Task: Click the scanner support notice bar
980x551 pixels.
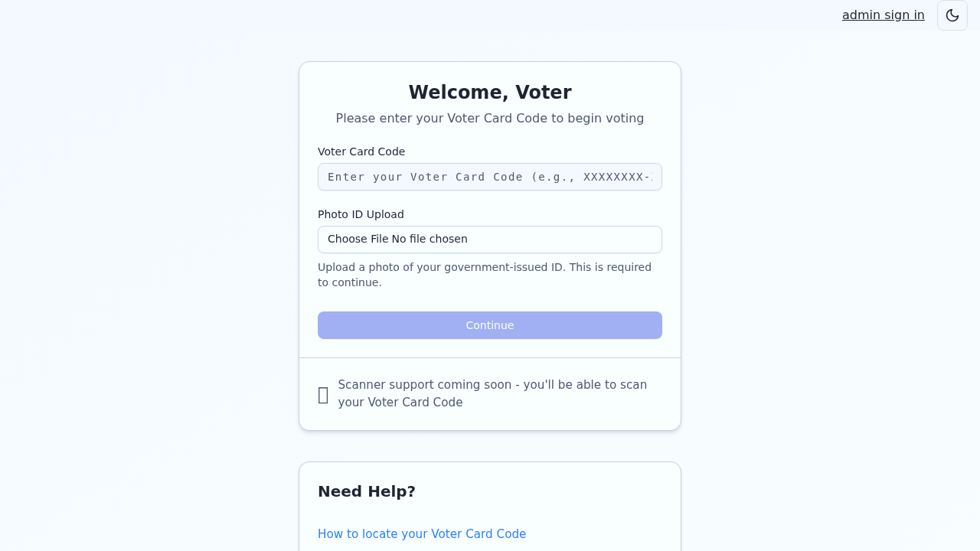Action: [489, 393]
